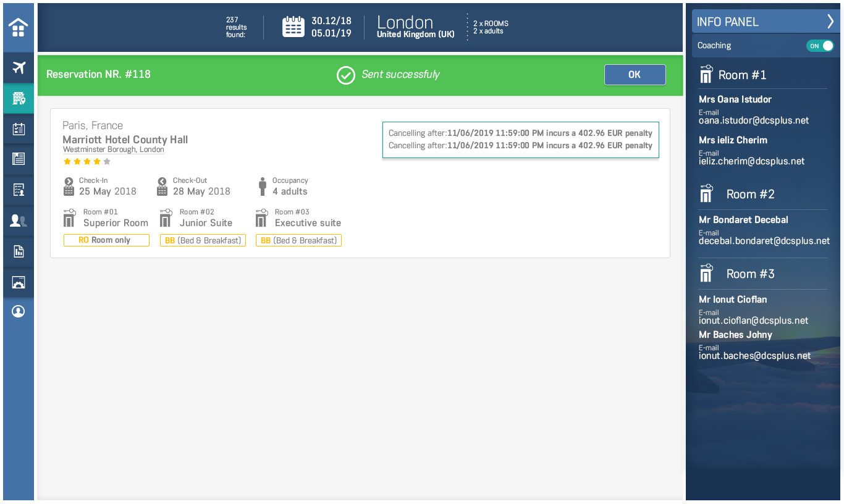Select guest Mr Ionut Cioflan
This screenshot has height=504, width=844.
733,300
